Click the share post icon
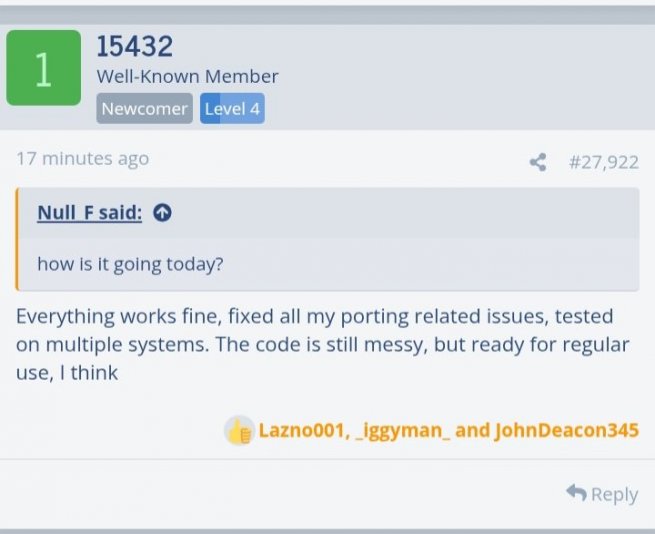Image resolution: width=655 pixels, height=534 pixels. [538, 162]
